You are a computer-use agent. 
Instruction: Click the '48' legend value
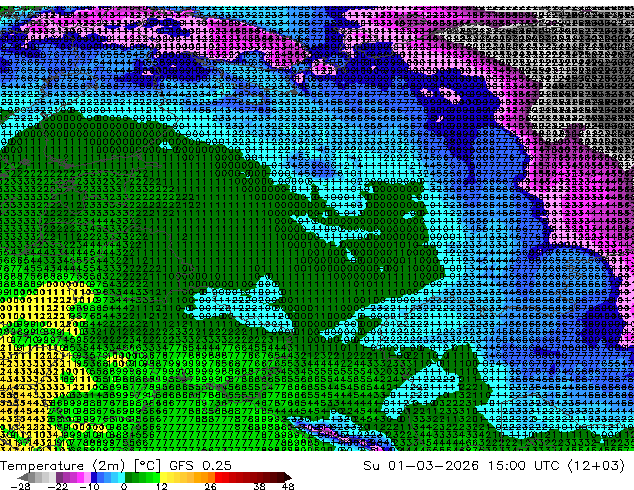coord(288,486)
